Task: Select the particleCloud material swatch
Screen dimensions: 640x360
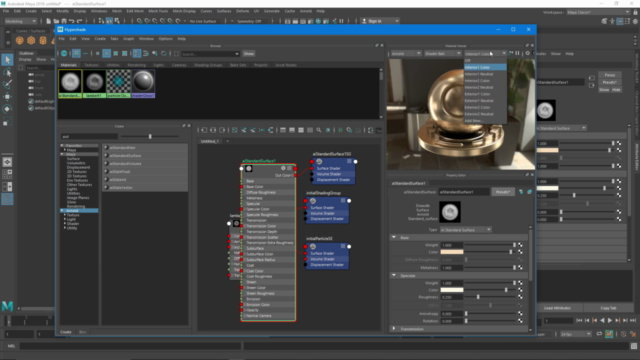Action: tap(119, 84)
